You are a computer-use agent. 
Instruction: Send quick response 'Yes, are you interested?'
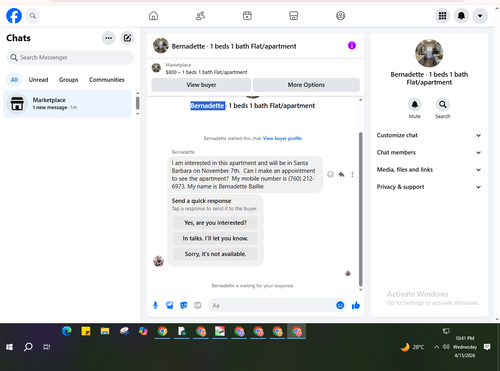[215, 223]
